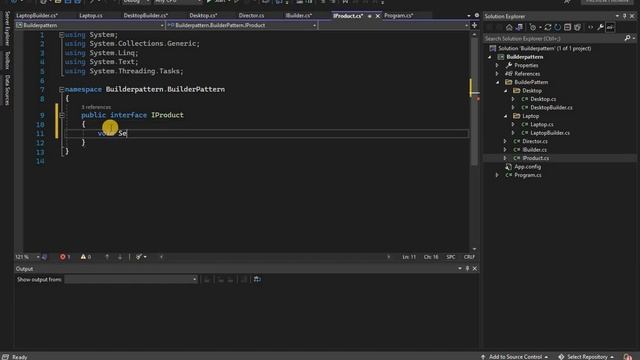Click the 3 references CodeLens link
This screenshot has width=640, height=360.
(x=96, y=107)
